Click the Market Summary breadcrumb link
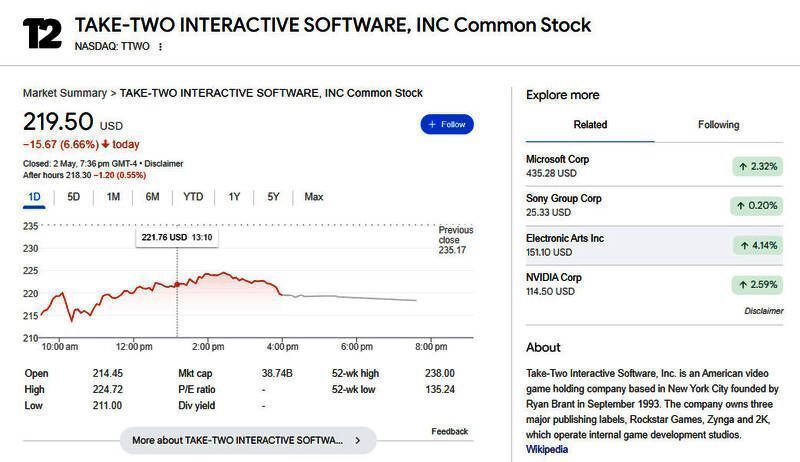The height and width of the screenshot is (462, 800). tap(64, 93)
